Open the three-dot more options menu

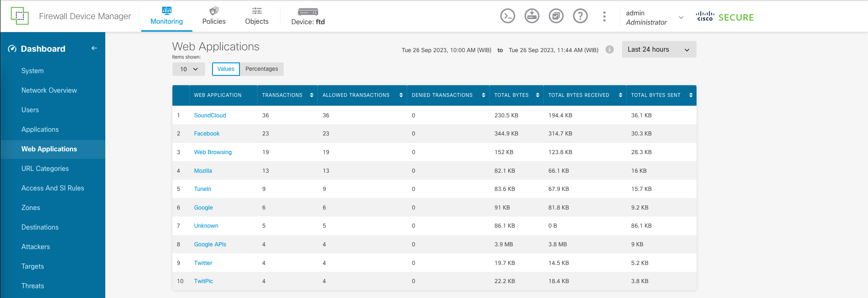(604, 16)
